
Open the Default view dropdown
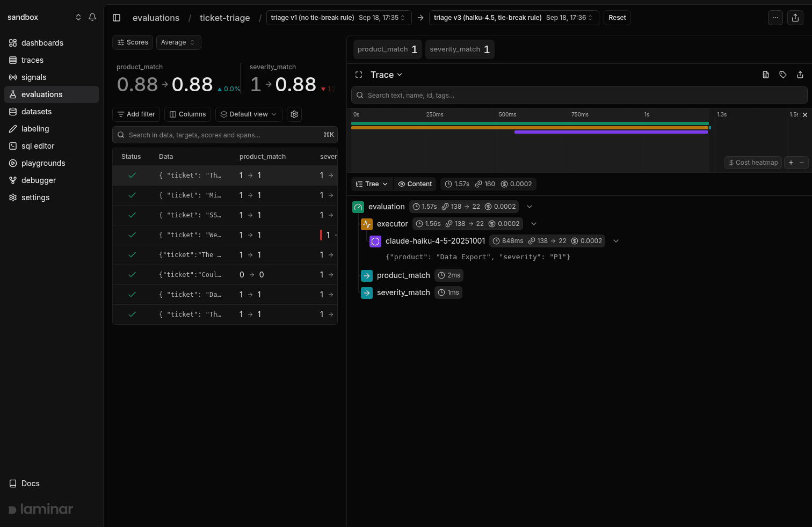249,114
